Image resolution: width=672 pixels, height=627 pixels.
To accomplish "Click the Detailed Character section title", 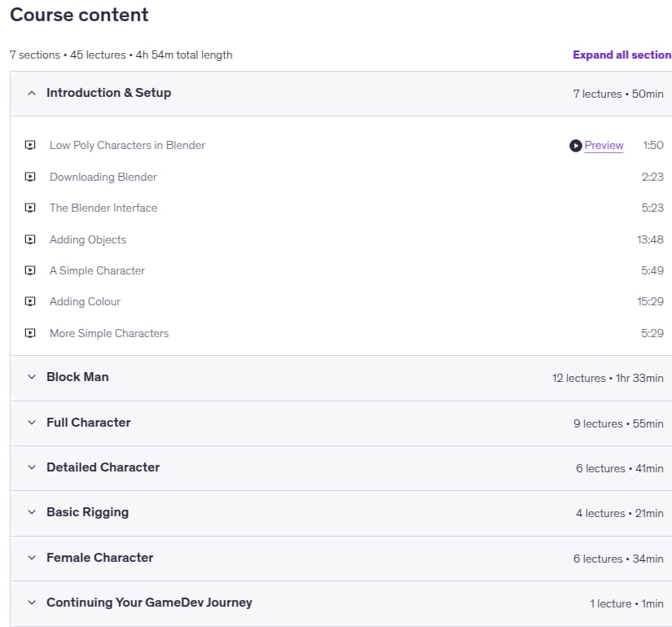I will (x=103, y=467).
